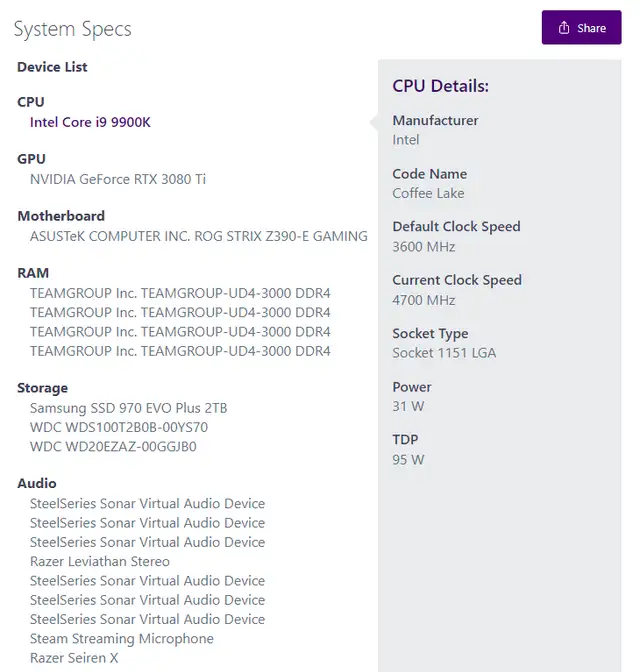640x672 pixels.
Task: Select WDC WDS100T2B0B-00YS70 storage device
Action: 119,427
